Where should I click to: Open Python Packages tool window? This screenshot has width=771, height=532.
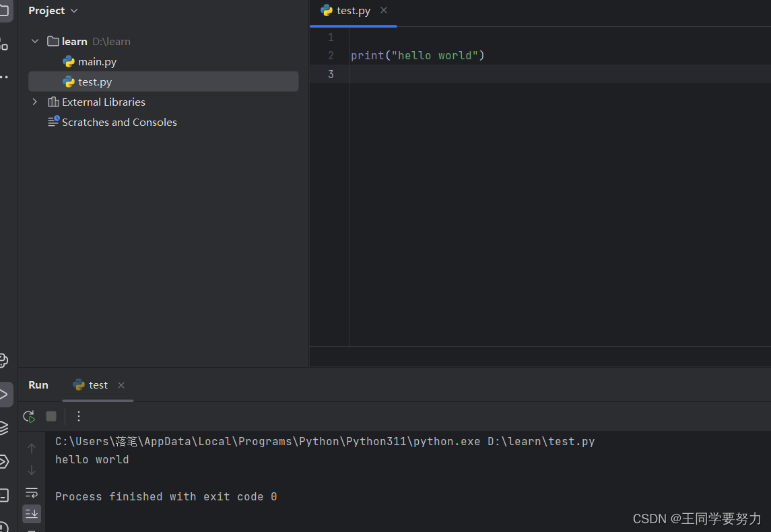point(3,428)
